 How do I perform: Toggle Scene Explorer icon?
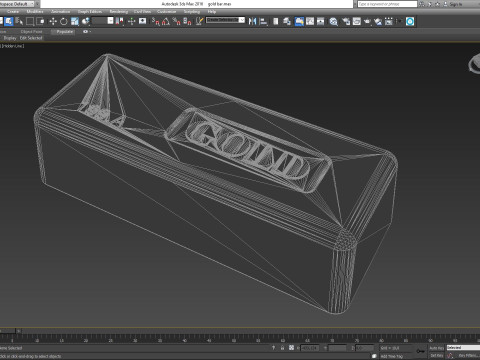pos(276,21)
